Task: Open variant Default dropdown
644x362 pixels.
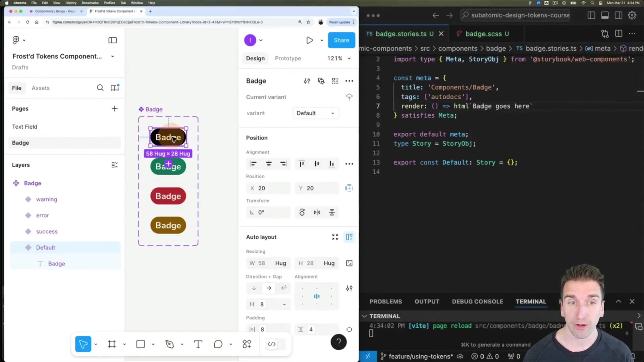Action: (x=316, y=113)
